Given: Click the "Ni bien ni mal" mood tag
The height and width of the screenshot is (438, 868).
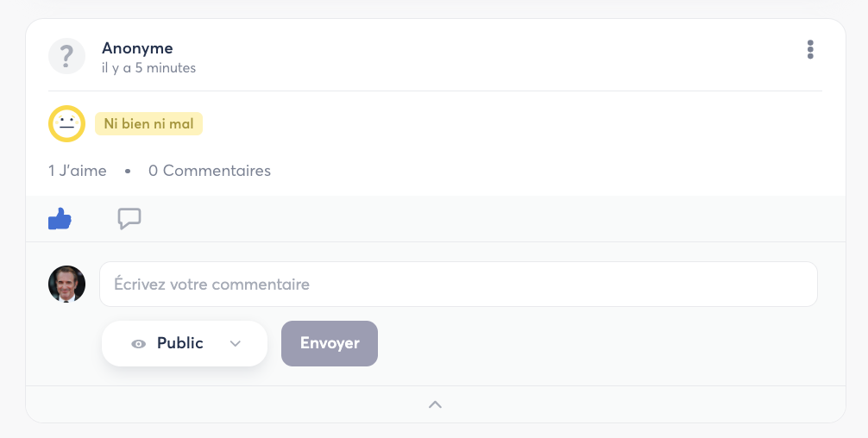Looking at the screenshot, I should (148, 124).
